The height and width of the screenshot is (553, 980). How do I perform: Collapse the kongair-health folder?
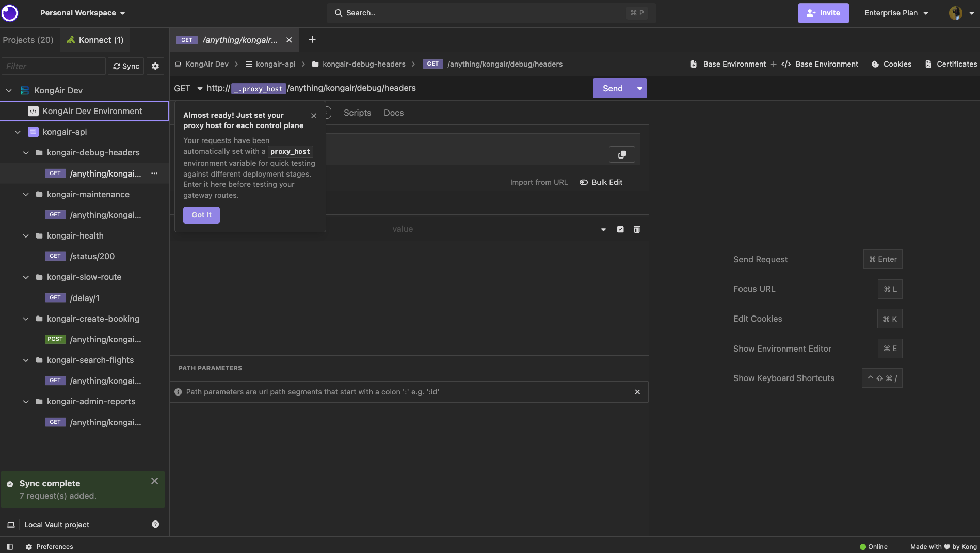coord(26,235)
